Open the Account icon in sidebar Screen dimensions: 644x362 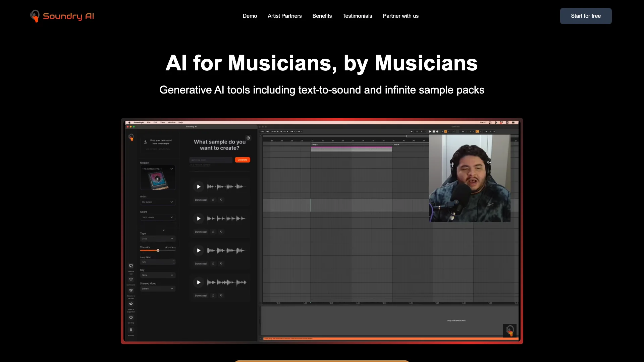pos(131,330)
